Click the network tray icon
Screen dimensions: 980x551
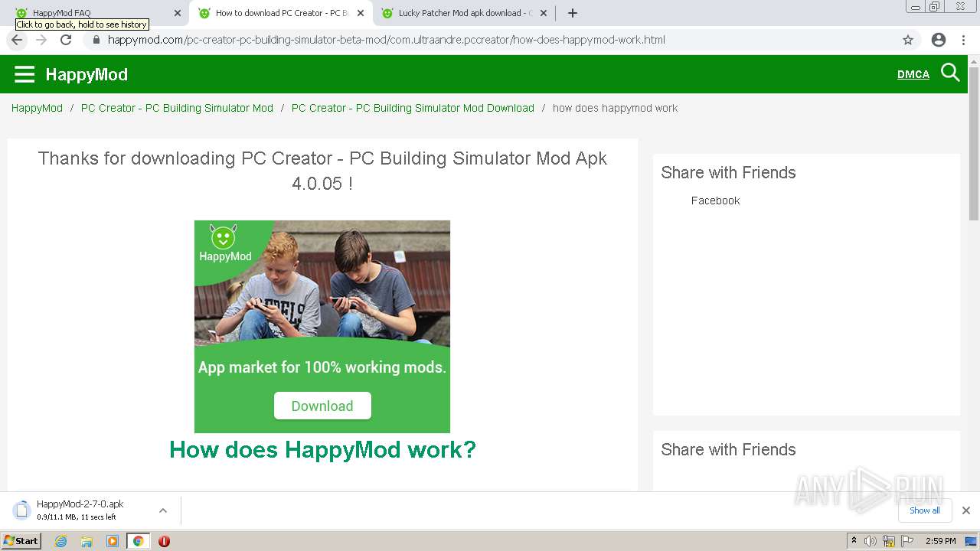(889, 541)
